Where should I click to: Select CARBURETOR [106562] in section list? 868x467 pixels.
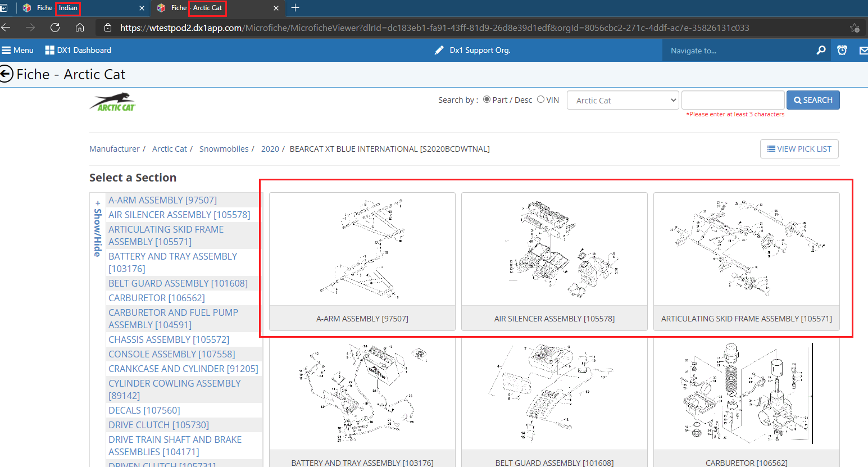pos(157,298)
